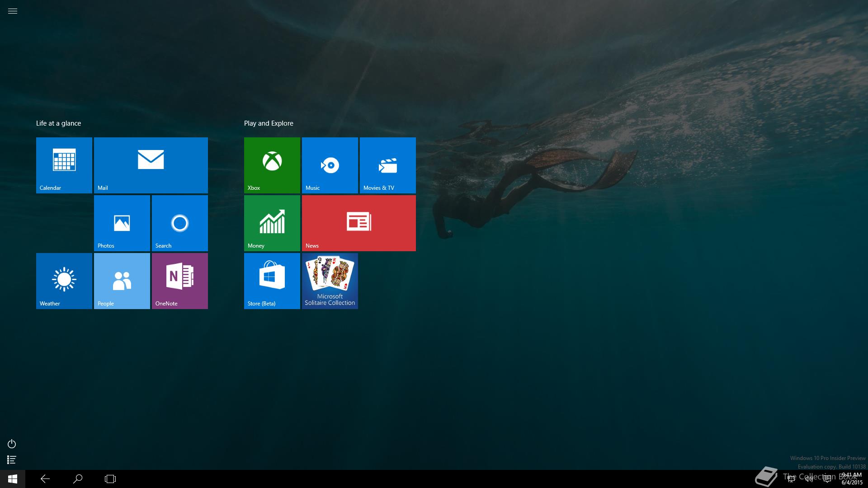
Task: Open the hamburger menu at top-left
Action: tap(13, 11)
